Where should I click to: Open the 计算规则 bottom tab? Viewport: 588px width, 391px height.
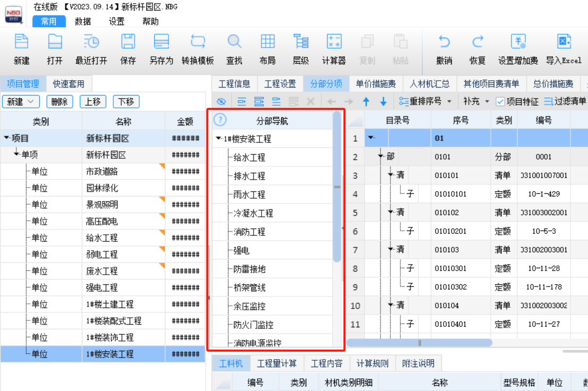point(372,363)
